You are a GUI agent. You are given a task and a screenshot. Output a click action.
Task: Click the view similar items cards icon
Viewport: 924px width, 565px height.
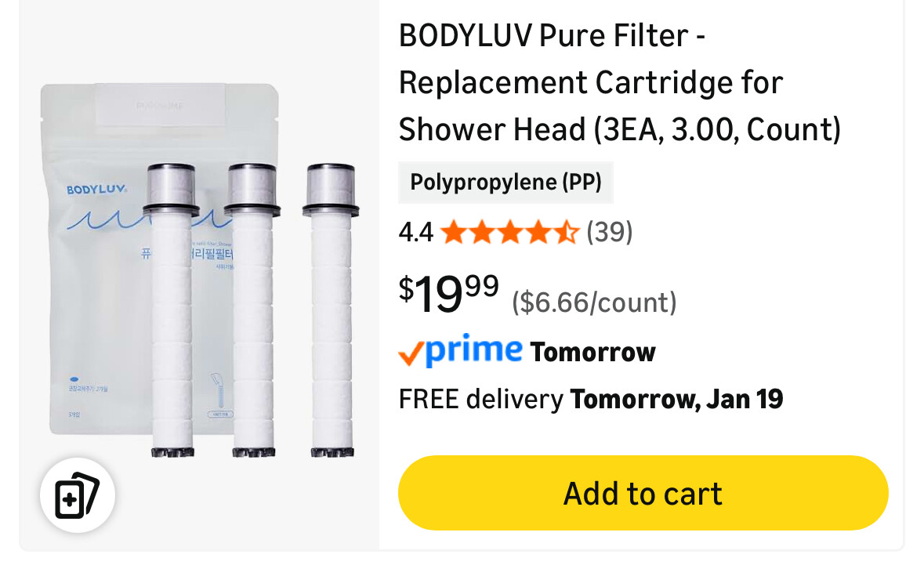coord(78,495)
